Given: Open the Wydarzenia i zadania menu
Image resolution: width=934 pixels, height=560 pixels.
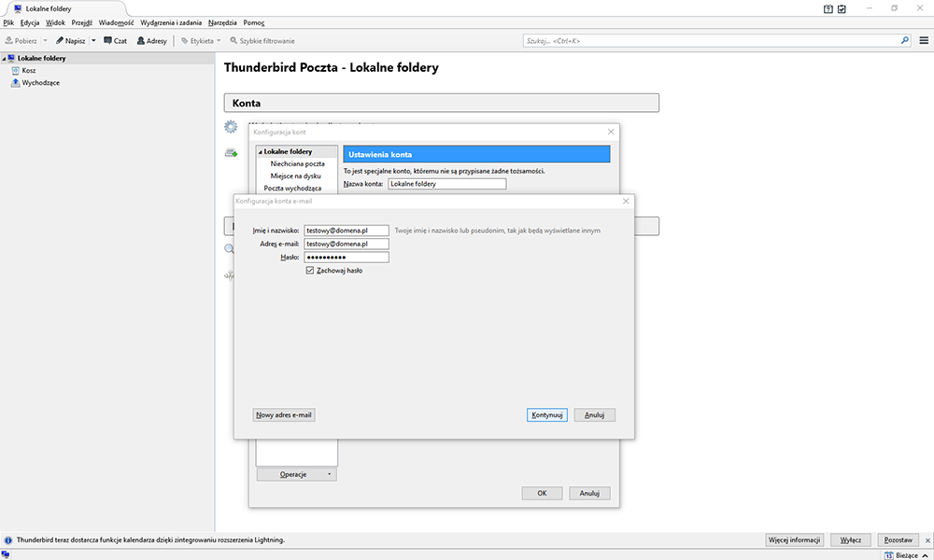Looking at the screenshot, I should (171, 22).
